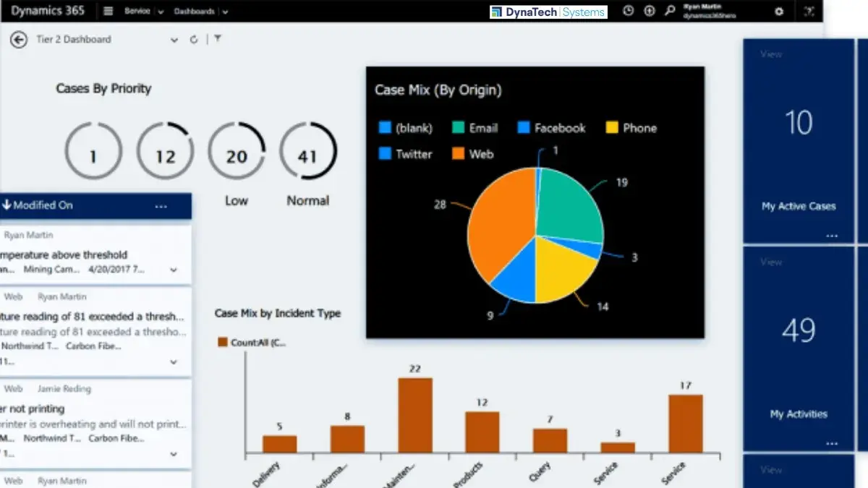
Task: Select the Query bar valued 7
Action: click(x=550, y=440)
